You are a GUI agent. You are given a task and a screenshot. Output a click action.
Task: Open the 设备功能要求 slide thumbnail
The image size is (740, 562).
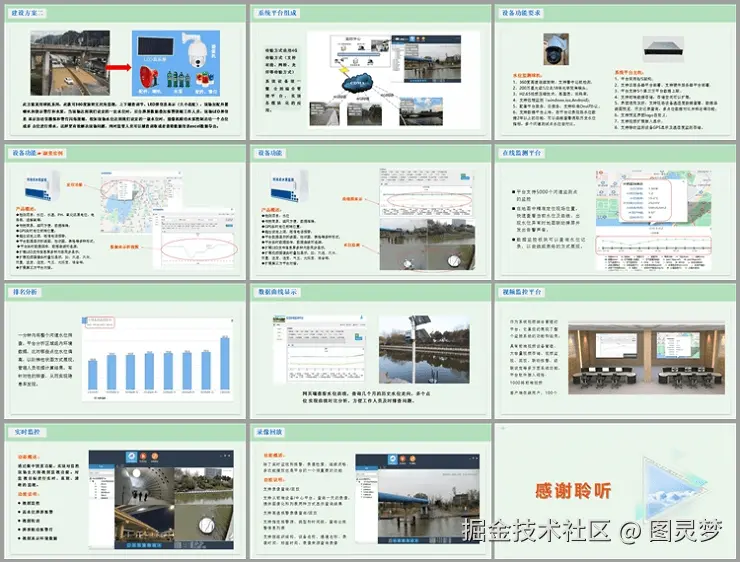point(615,72)
